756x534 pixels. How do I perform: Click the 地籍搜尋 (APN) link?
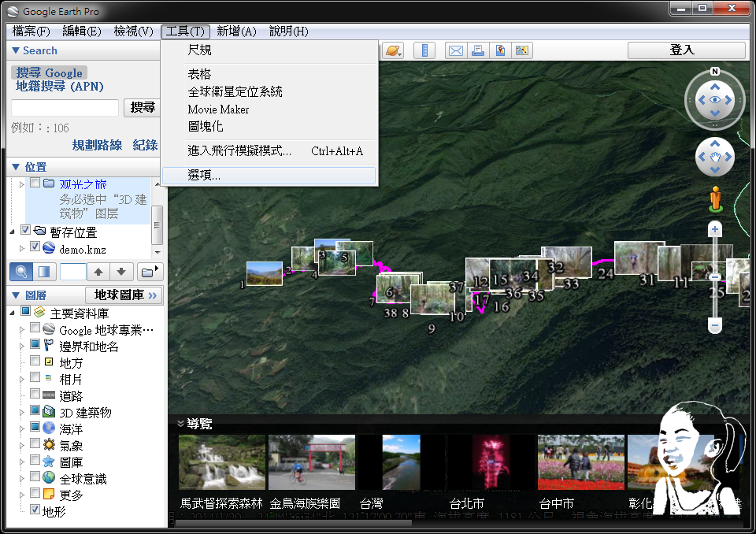(60, 87)
